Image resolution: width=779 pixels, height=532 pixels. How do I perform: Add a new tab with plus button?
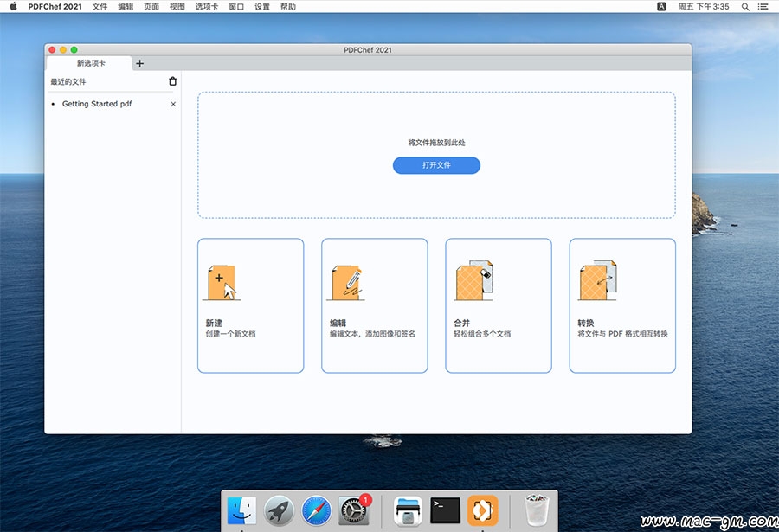140,64
